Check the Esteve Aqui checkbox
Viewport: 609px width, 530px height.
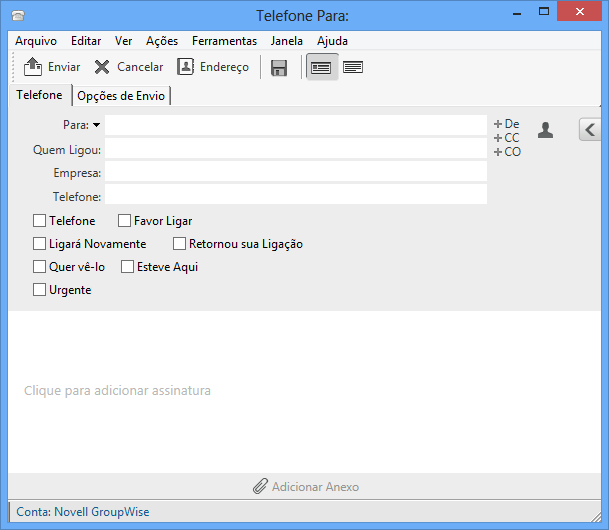(x=127, y=267)
